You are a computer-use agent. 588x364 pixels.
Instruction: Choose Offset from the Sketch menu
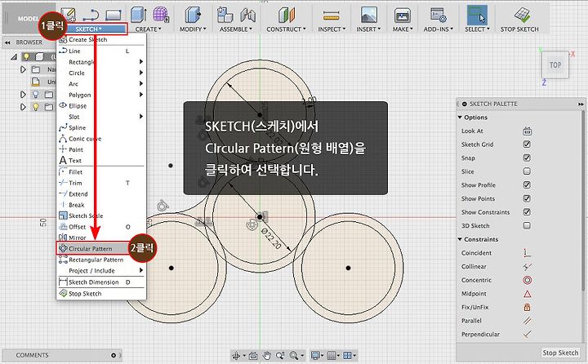pyautogui.click(x=100, y=227)
